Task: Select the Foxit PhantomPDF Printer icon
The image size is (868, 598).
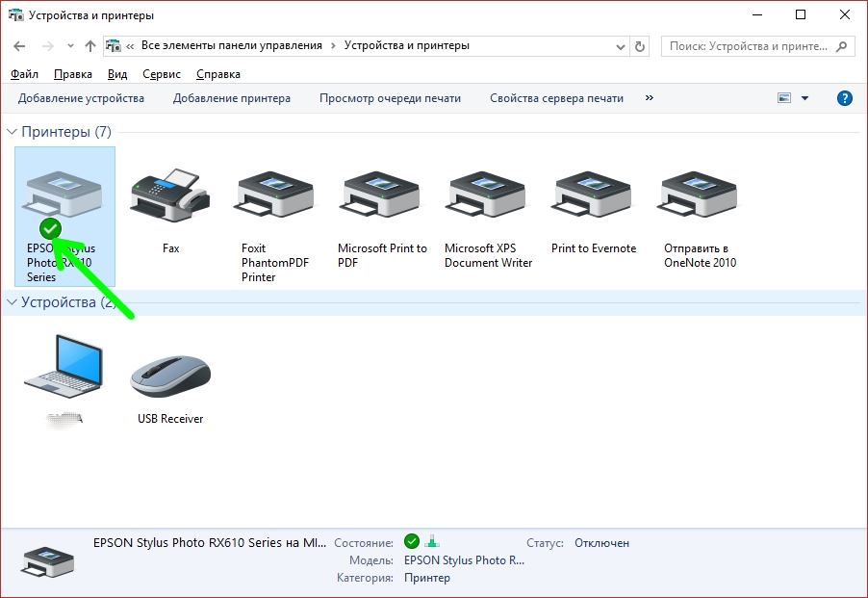Action: [274, 194]
